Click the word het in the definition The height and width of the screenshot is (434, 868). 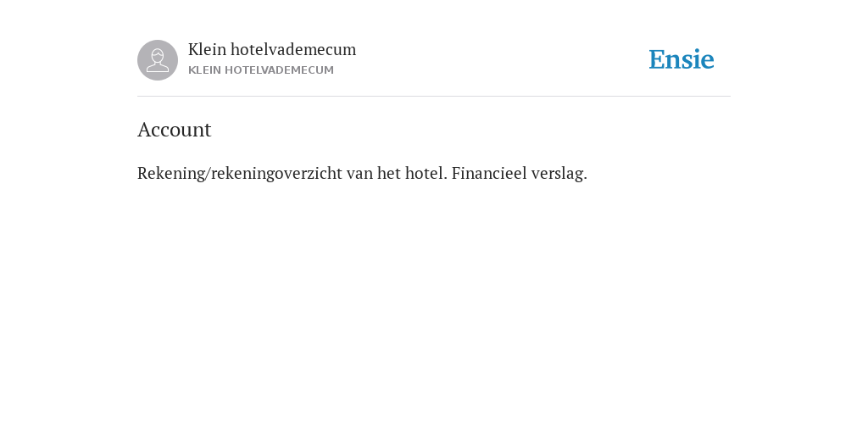click(389, 173)
